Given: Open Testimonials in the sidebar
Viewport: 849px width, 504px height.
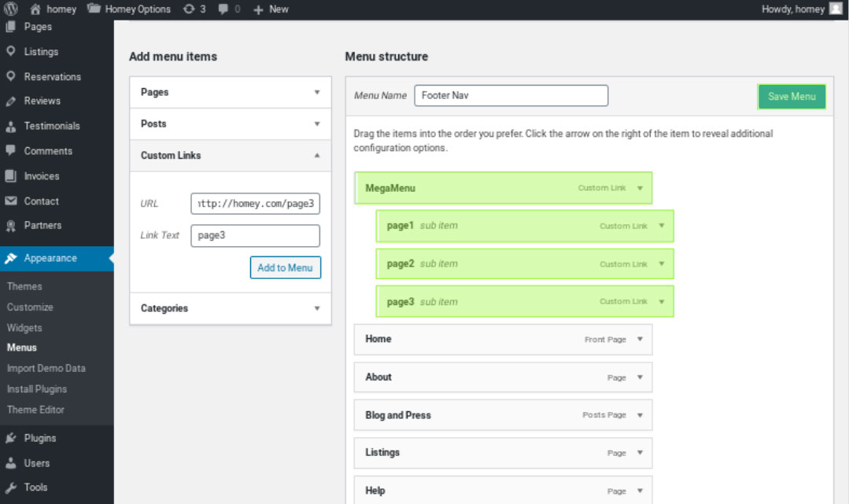Looking at the screenshot, I should click(52, 126).
